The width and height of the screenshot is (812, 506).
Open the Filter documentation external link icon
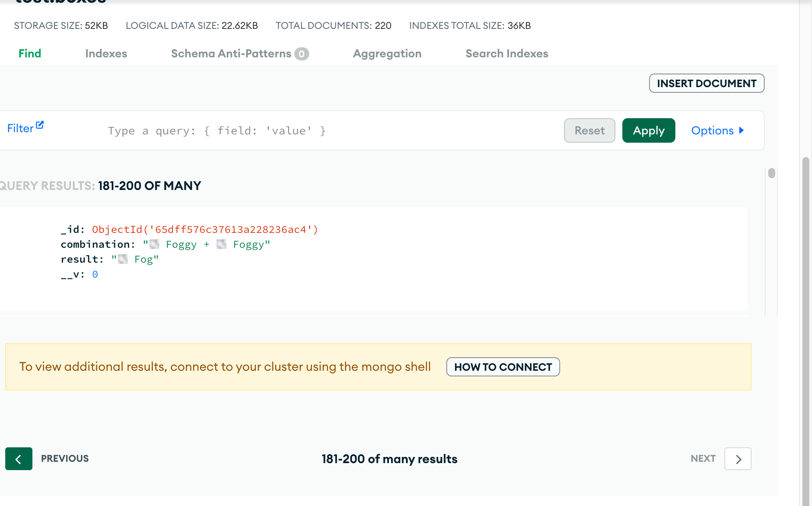pyautogui.click(x=40, y=125)
